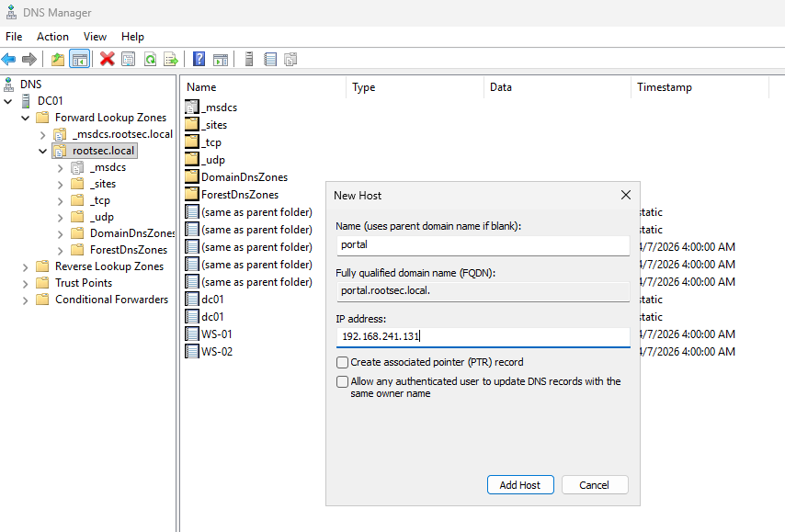Click the New Server toolbar icon
This screenshot has width=785, height=532.
(x=249, y=59)
